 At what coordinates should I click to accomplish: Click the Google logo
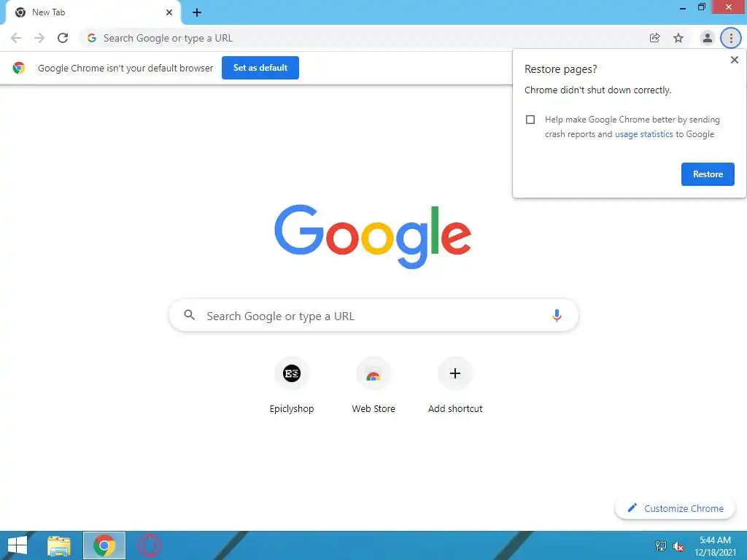[x=373, y=236]
